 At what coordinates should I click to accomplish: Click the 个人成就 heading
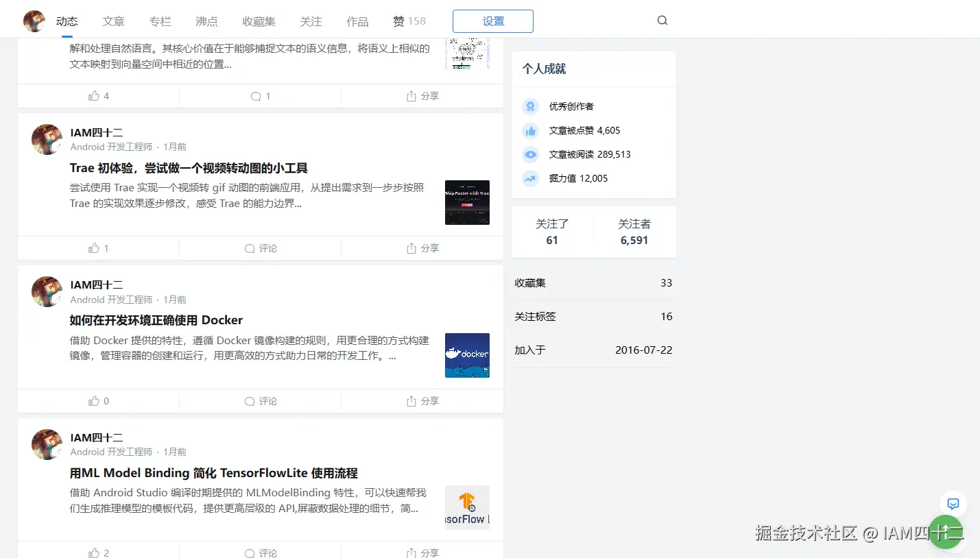tap(544, 69)
